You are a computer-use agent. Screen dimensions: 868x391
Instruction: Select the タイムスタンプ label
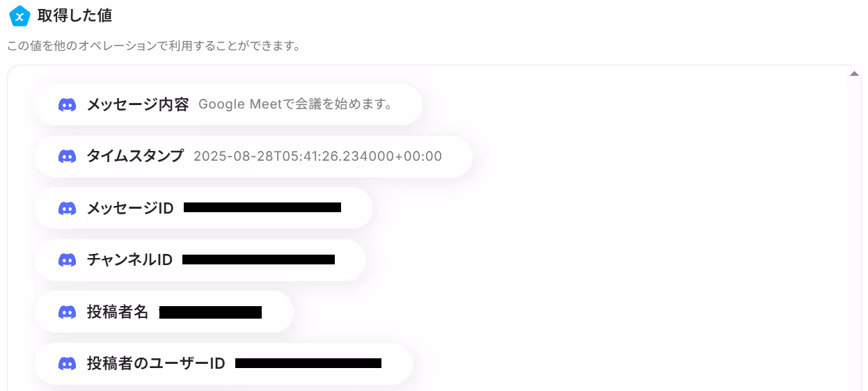coord(135,157)
